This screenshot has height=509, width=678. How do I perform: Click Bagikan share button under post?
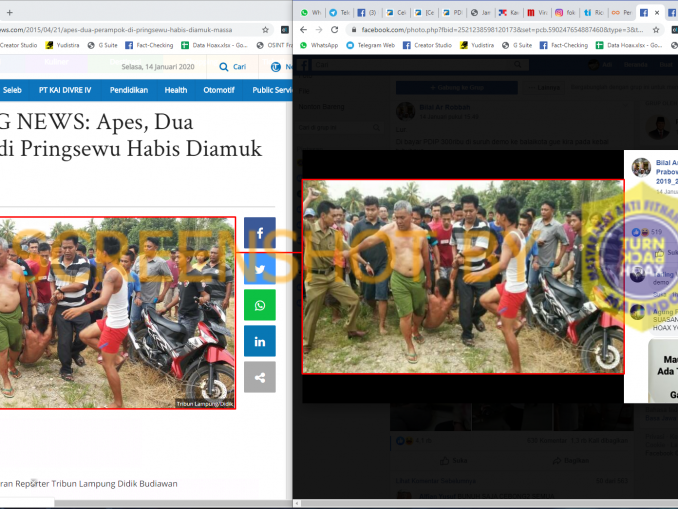click(572, 460)
